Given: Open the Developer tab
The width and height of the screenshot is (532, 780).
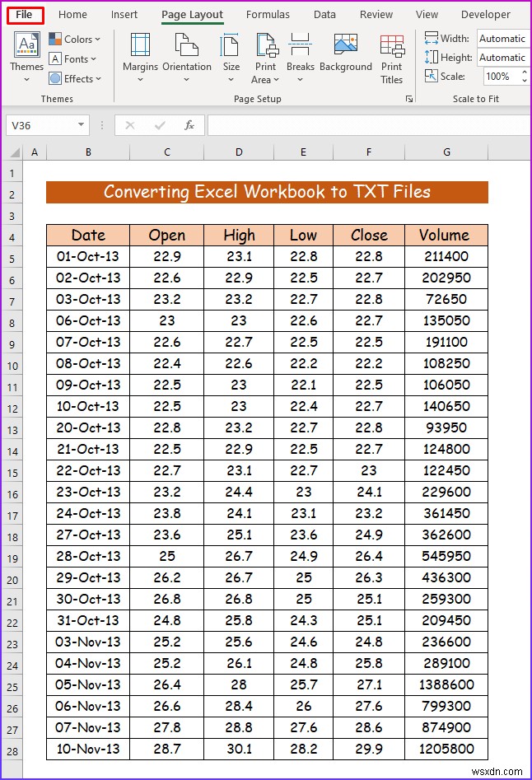Looking at the screenshot, I should coord(485,15).
